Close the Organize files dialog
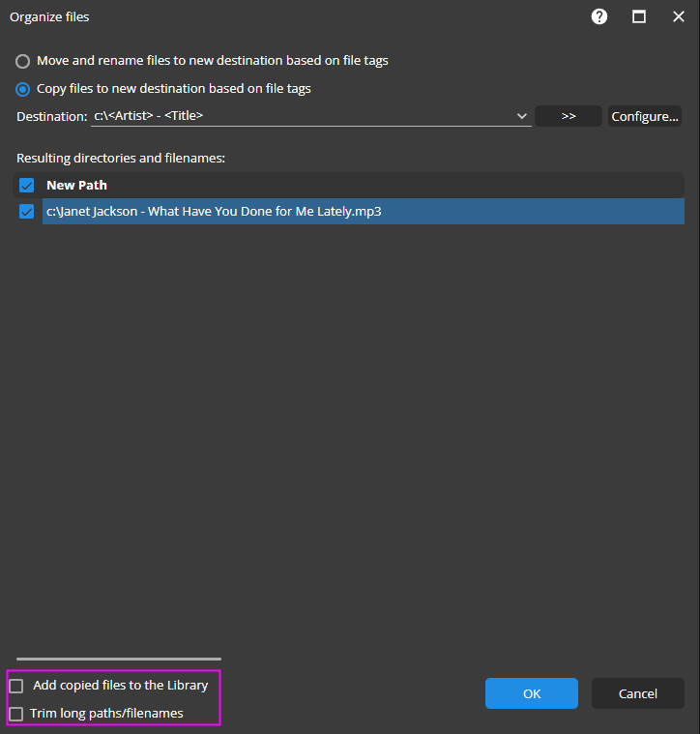This screenshot has width=700, height=734. pos(678,16)
